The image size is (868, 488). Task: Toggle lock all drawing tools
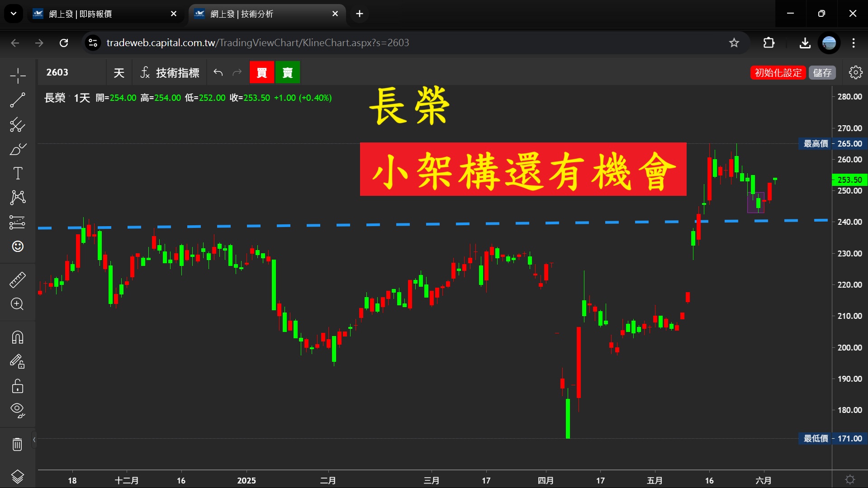tap(18, 386)
